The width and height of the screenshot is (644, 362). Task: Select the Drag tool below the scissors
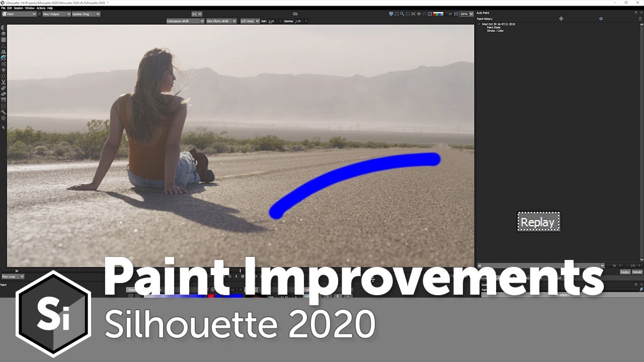[4, 88]
